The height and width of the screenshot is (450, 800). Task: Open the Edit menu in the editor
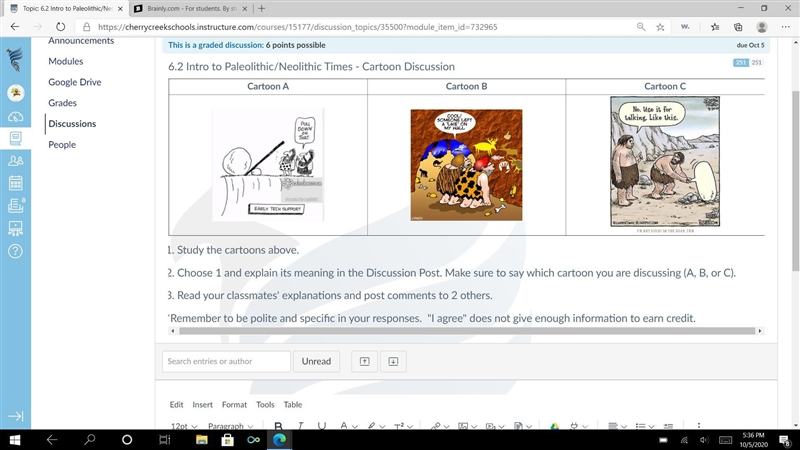[176, 405]
